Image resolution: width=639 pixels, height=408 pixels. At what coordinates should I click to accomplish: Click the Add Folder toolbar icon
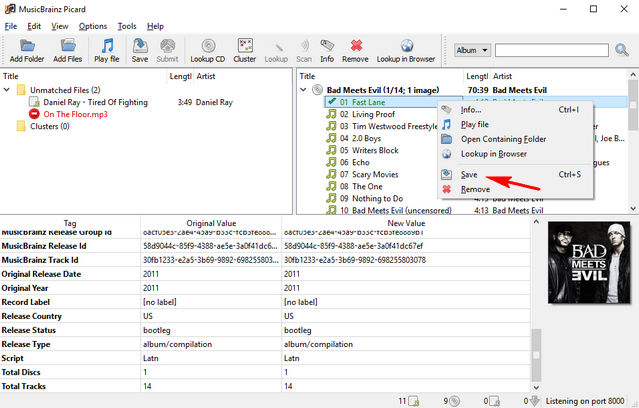(x=26, y=50)
